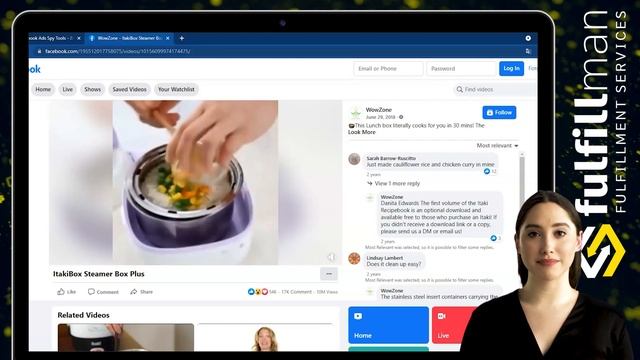Click the Comment speech bubble under the video
The height and width of the screenshot is (360, 640).
point(91,292)
